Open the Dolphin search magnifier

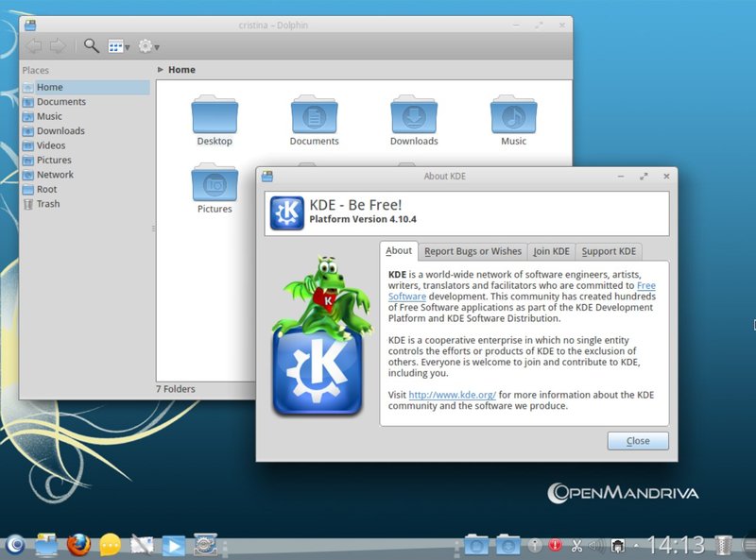(x=91, y=45)
